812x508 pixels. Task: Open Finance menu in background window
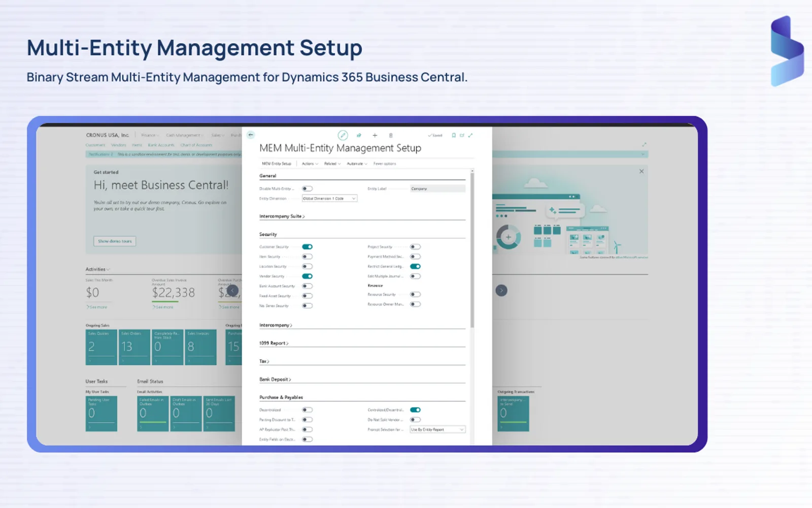pyautogui.click(x=150, y=135)
